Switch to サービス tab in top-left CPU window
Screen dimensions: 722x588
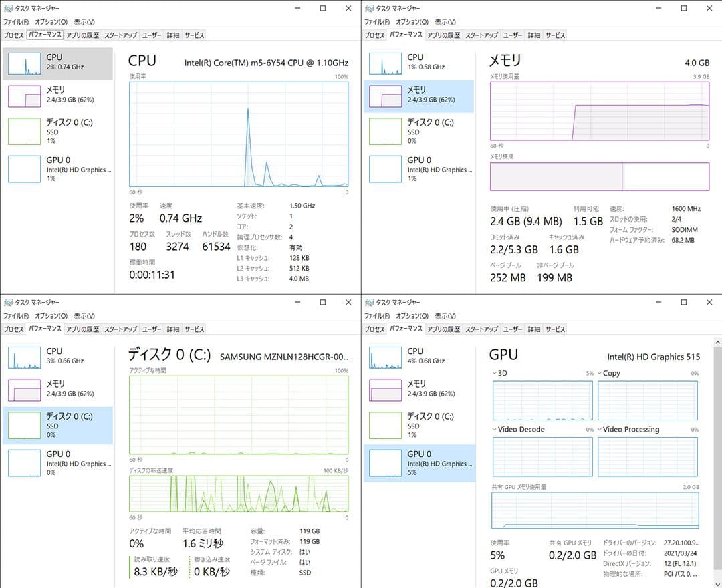tap(195, 35)
